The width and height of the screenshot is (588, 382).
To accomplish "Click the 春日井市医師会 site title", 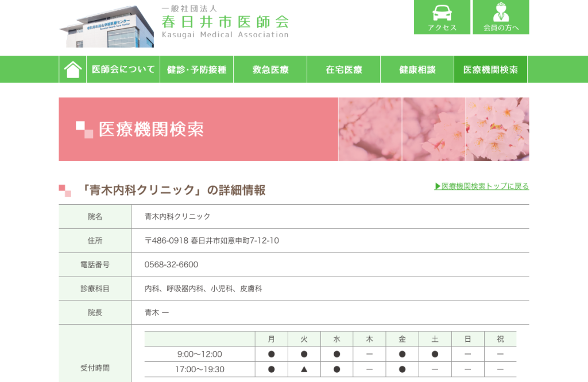I will click(225, 22).
